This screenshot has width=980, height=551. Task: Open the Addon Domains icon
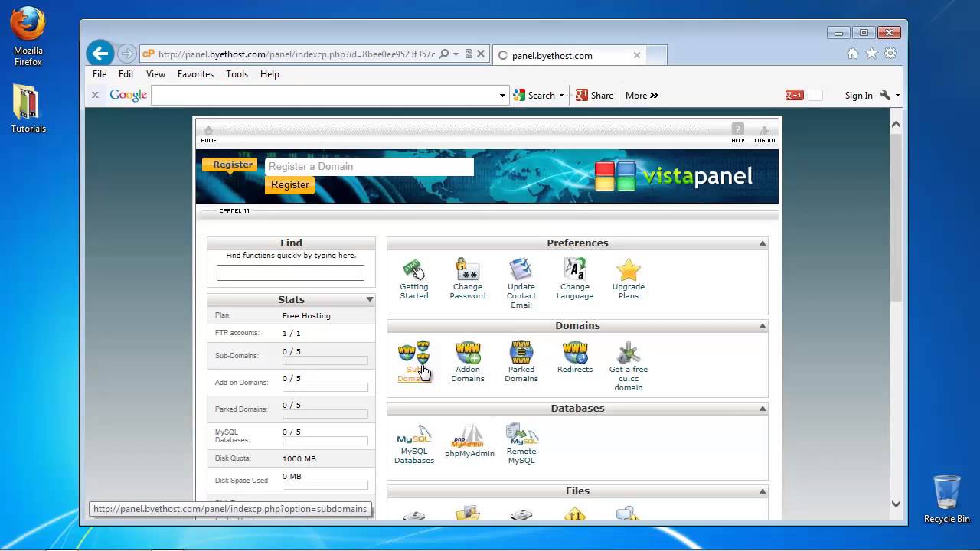click(x=467, y=352)
